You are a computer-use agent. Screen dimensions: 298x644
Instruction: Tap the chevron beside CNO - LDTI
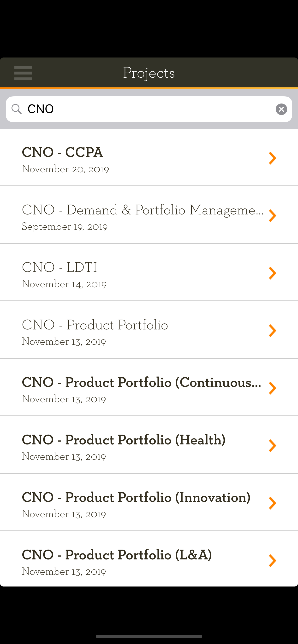272,273
